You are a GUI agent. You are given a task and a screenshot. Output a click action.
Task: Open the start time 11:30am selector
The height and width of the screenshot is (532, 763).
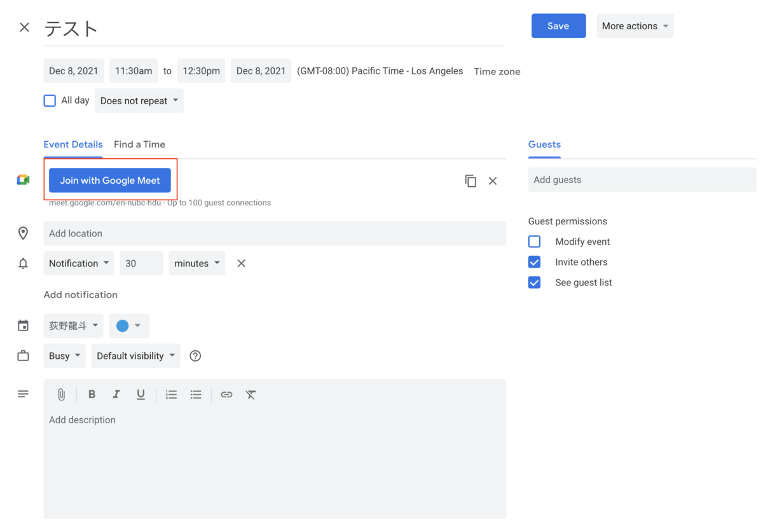[134, 71]
